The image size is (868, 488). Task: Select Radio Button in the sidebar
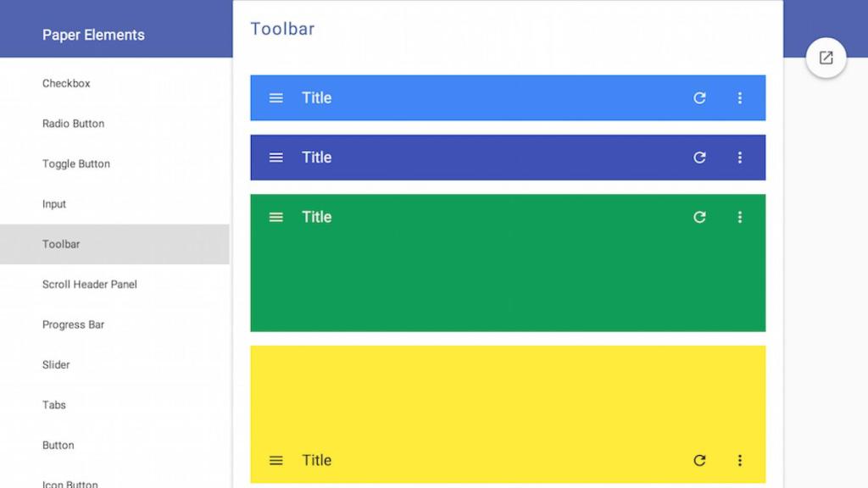(73, 123)
